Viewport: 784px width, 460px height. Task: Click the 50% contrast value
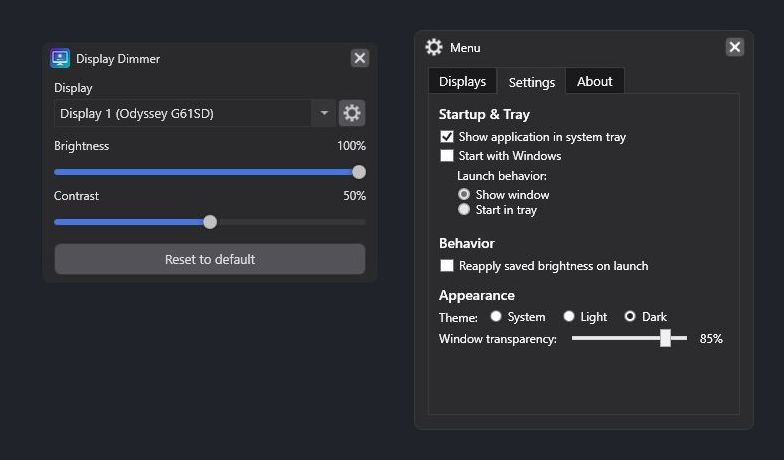tap(354, 196)
